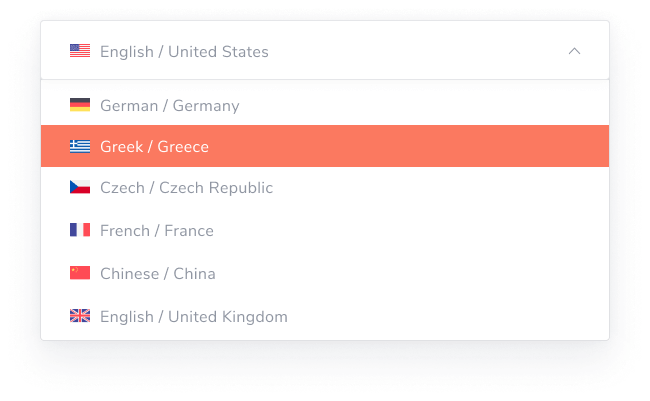Click the Czech Republic flag icon

(x=80, y=188)
